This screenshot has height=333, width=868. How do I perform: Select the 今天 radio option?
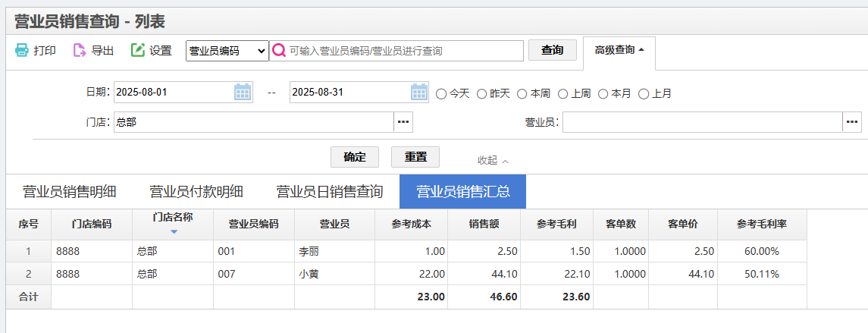[x=441, y=94]
